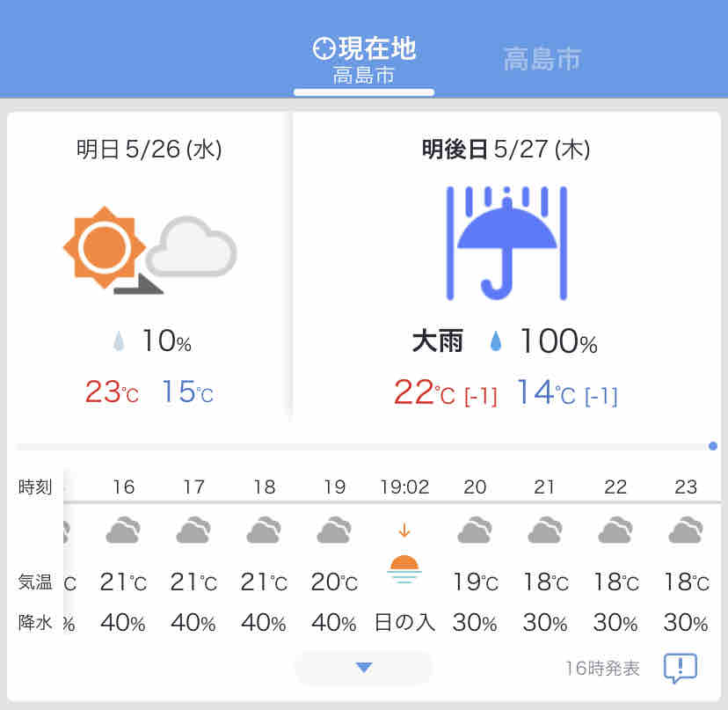Screen dimensions: 728x710
Task: Click the blue dot on the day scroll bar
Action: 712,446
